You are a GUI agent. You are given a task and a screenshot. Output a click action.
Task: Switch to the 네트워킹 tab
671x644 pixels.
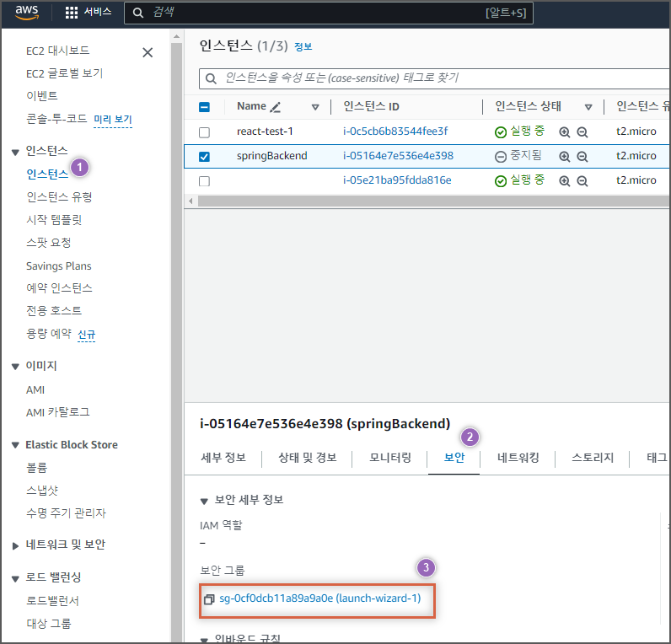[x=518, y=458]
